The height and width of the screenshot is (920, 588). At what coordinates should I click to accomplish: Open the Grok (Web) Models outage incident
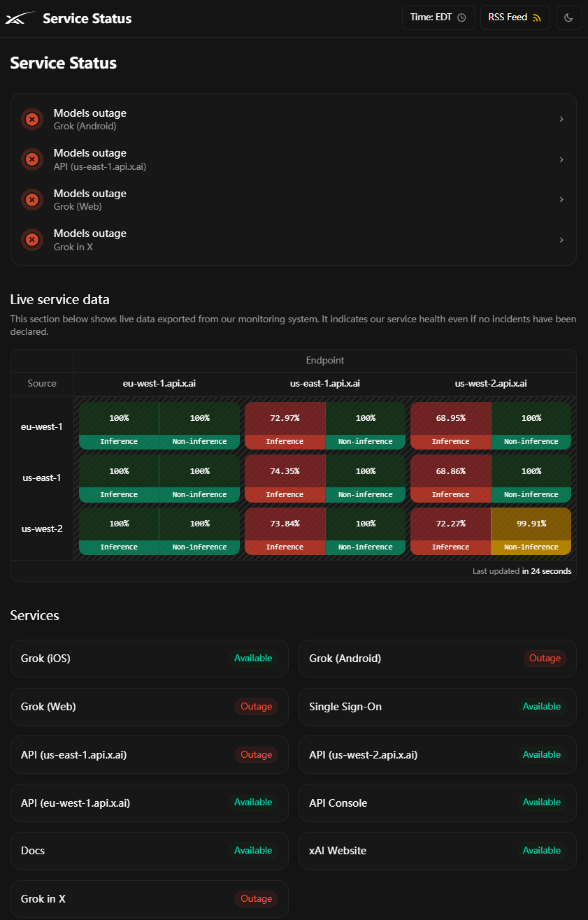294,200
